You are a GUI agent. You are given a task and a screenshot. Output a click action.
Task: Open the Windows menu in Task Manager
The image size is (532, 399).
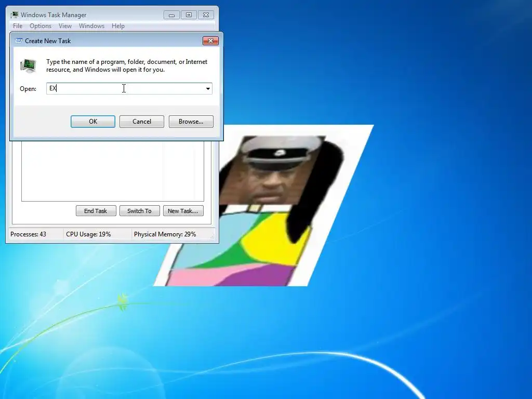pyautogui.click(x=91, y=26)
